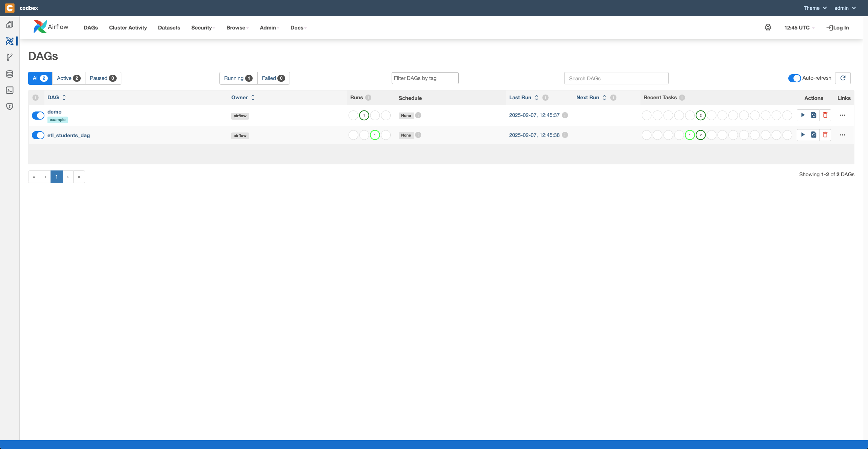Select the Paused tab filter

tap(102, 78)
